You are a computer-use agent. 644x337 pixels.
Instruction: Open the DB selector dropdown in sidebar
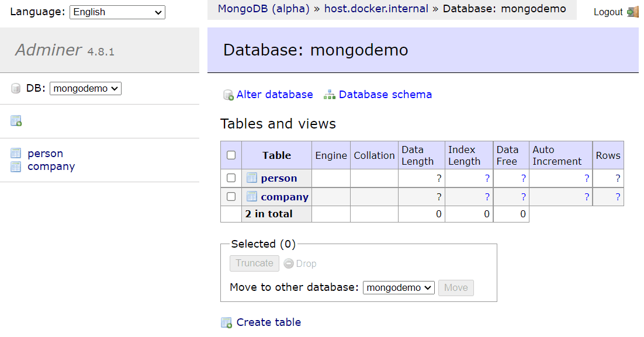click(85, 89)
